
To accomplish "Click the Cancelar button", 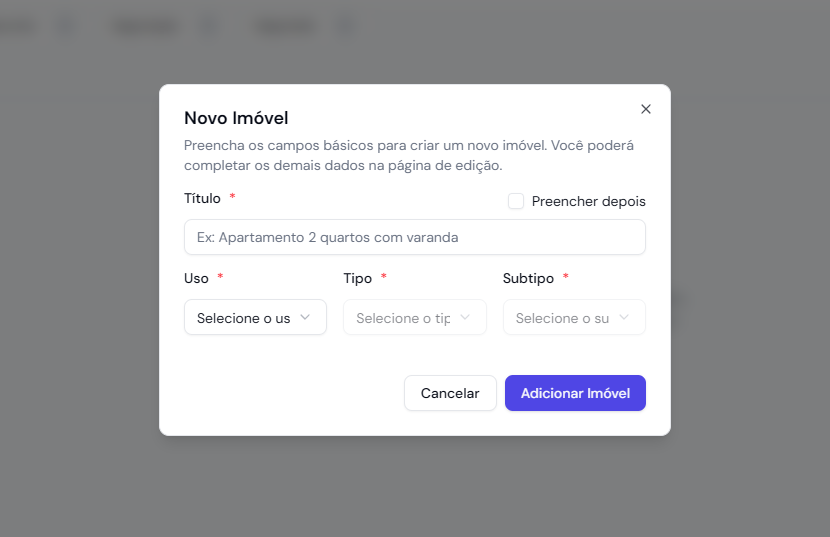I will pyautogui.click(x=450, y=393).
